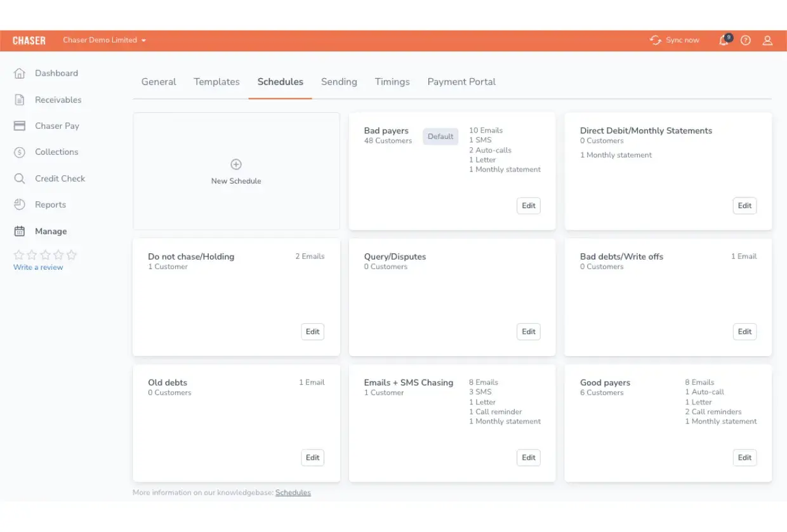The image size is (787, 532).
Task: Click the Credit Check magnifier icon
Action: pos(20,178)
